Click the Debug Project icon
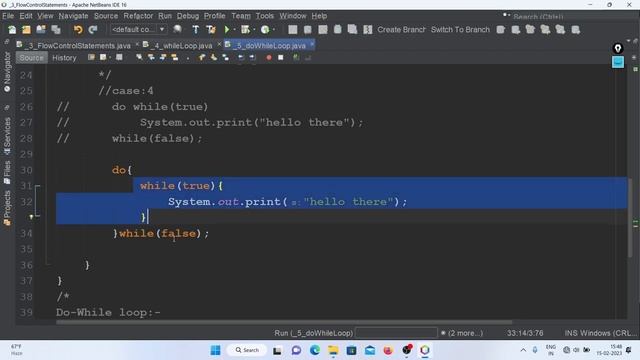 point(245,29)
